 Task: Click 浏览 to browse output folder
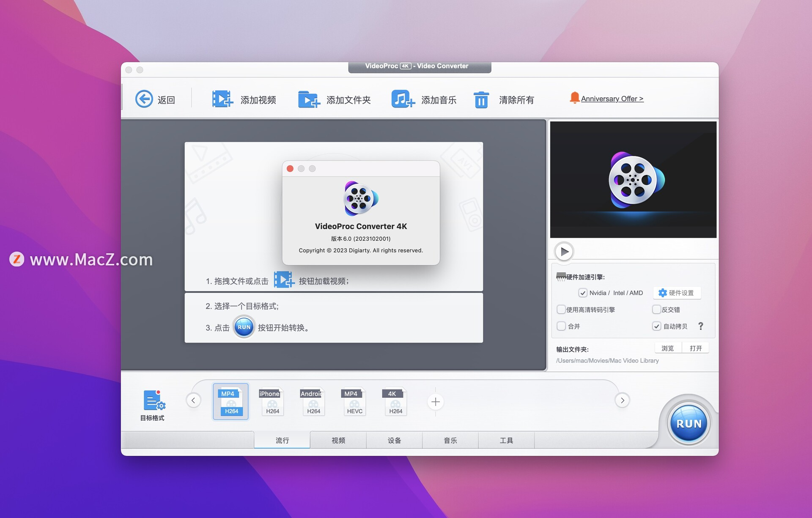pyautogui.click(x=668, y=348)
